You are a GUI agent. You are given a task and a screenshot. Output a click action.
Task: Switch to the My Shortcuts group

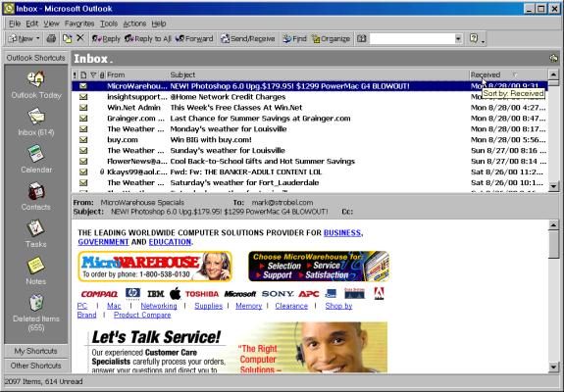click(35, 351)
